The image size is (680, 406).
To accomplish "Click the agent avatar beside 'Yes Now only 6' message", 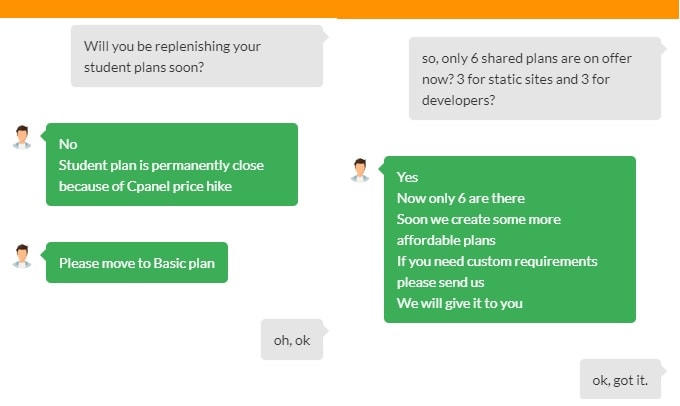I will click(x=360, y=170).
